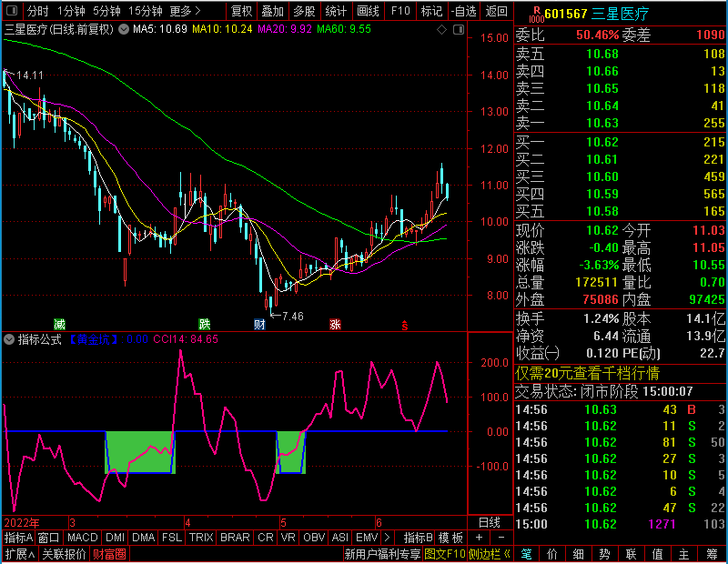728x564 pixels.
Task: Click the R1000 badge beside the stock code
Action: [x=536, y=14]
